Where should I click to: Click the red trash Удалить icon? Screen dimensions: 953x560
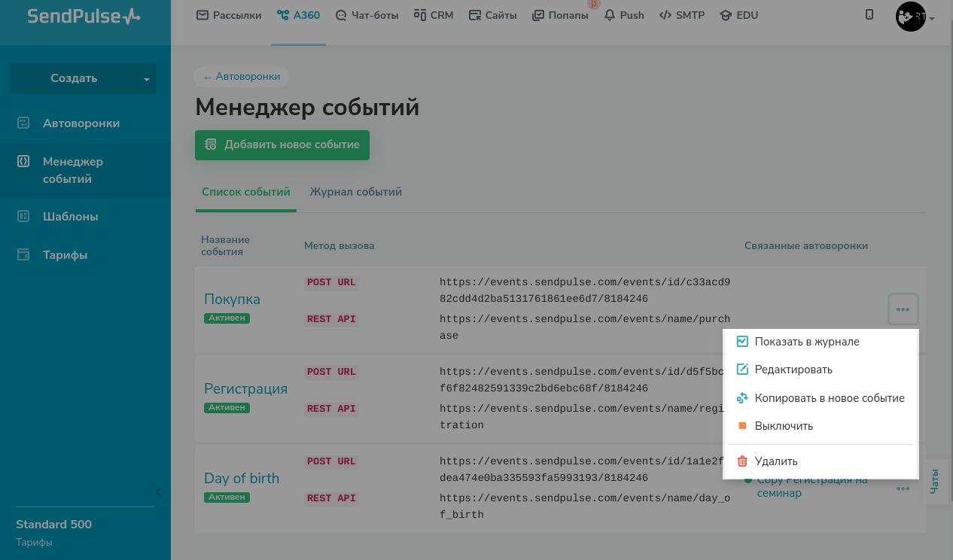[x=742, y=461]
